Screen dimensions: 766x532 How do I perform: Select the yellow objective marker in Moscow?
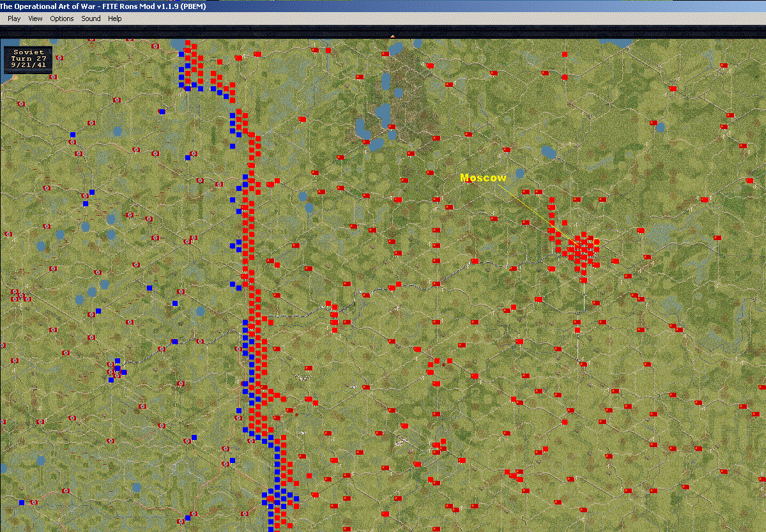[x=596, y=242]
